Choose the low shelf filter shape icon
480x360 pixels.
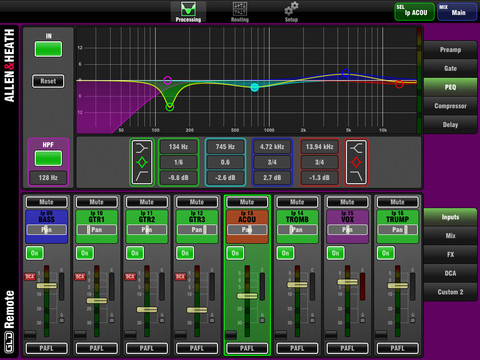tap(142, 177)
